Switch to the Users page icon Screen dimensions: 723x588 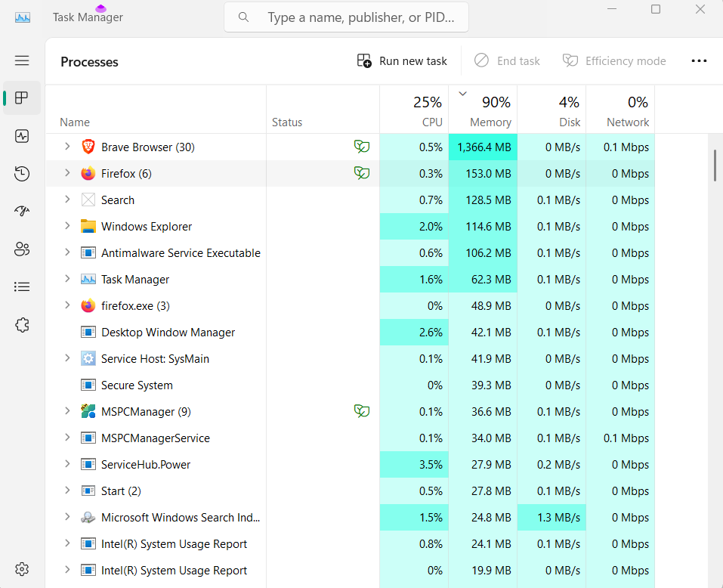tap(22, 249)
